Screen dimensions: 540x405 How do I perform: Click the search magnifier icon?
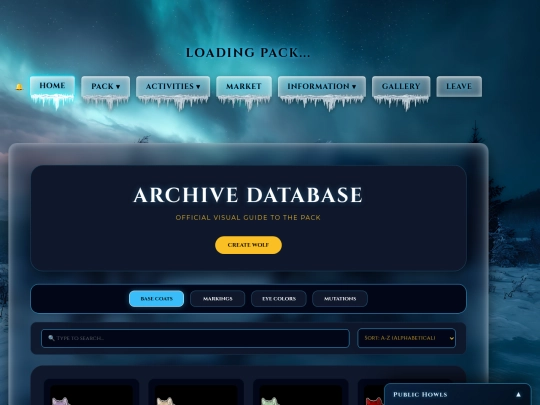[51, 338]
